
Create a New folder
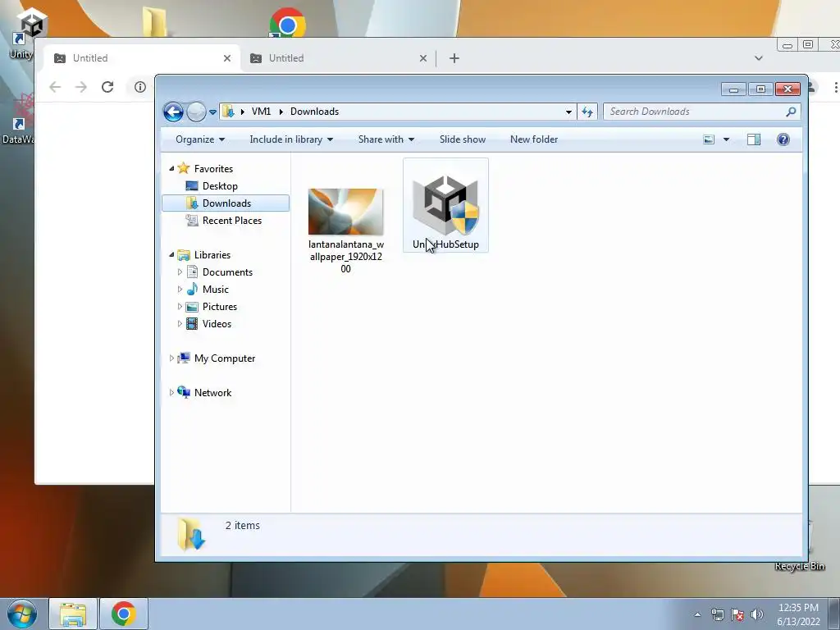point(533,139)
